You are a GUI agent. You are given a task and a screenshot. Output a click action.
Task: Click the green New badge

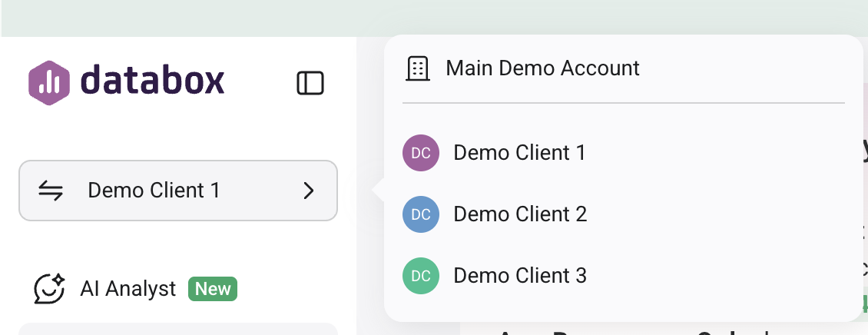point(213,289)
